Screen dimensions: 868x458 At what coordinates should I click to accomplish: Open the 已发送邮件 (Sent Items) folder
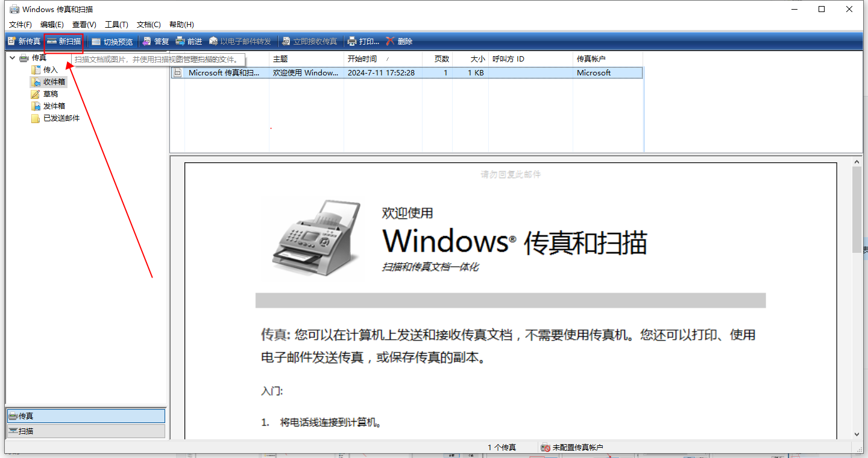[x=61, y=118]
